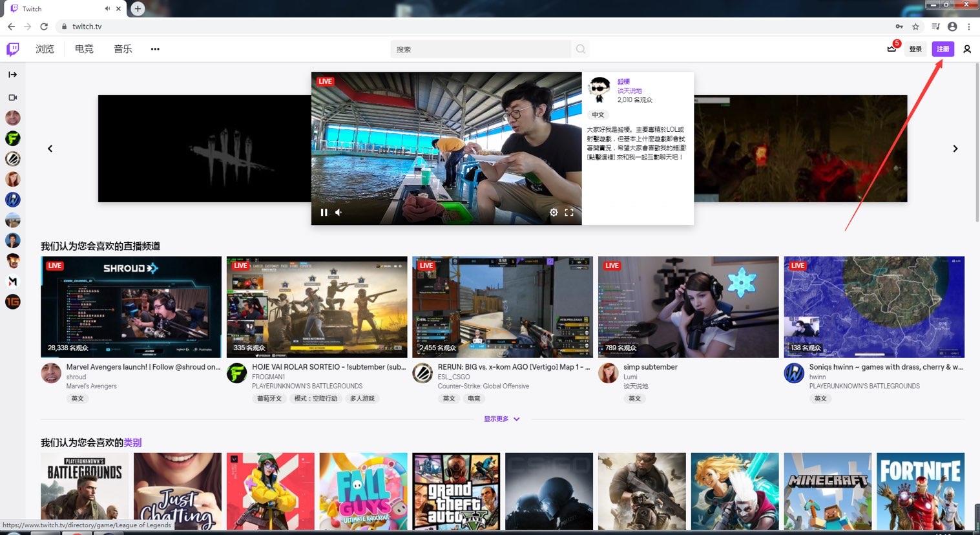Show next carousel stream with right arrow
980x535 pixels.
955,149
